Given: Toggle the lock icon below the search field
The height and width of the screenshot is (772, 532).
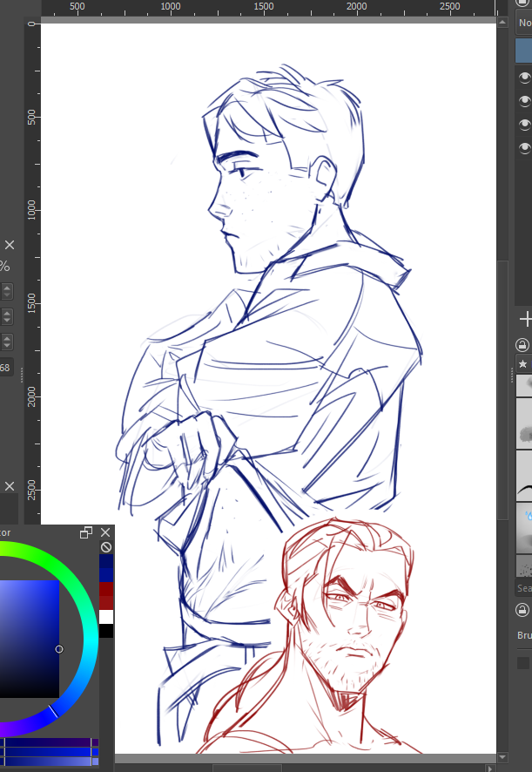Looking at the screenshot, I should pyautogui.click(x=522, y=611).
